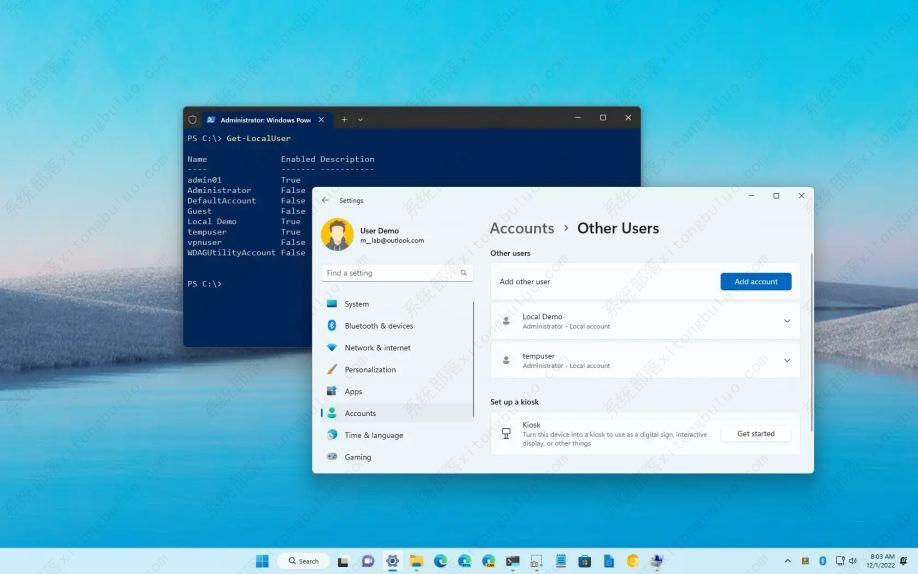
Task: Switch to Administrator Windows PowerShell tab
Action: coord(260,119)
